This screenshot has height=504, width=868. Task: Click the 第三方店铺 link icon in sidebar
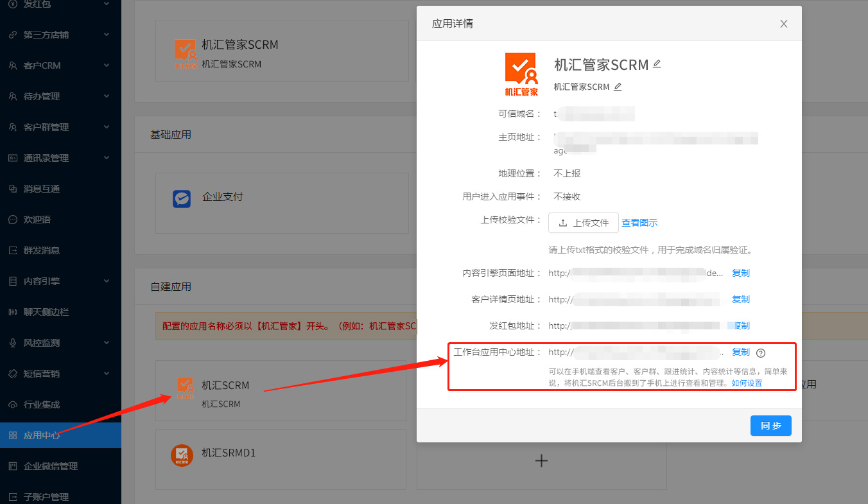pyautogui.click(x=12, y=35)
